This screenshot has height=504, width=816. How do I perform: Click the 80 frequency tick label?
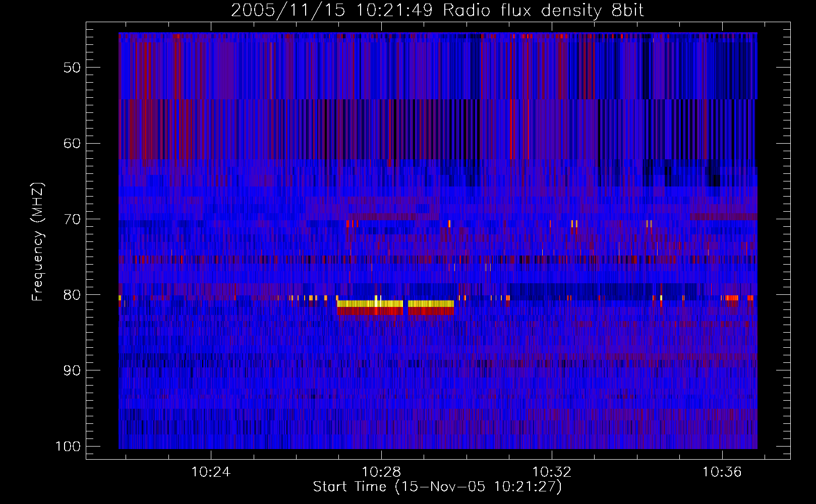tap(72, 295)
